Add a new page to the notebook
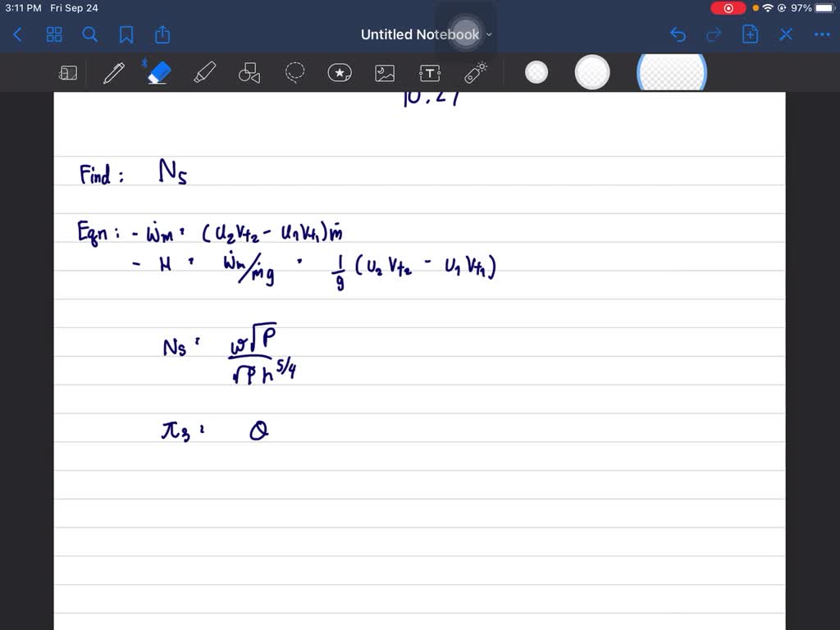This screenshot has height=630, width=840. 750,34
